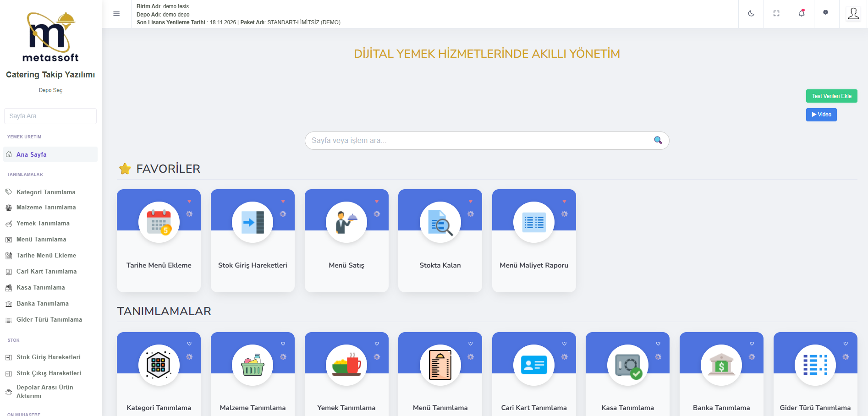Screen dimensions: 868x416
Task: Remove Tarihe Menü Ekleme from favorites via heart
Action: click(x=189, y=202)
